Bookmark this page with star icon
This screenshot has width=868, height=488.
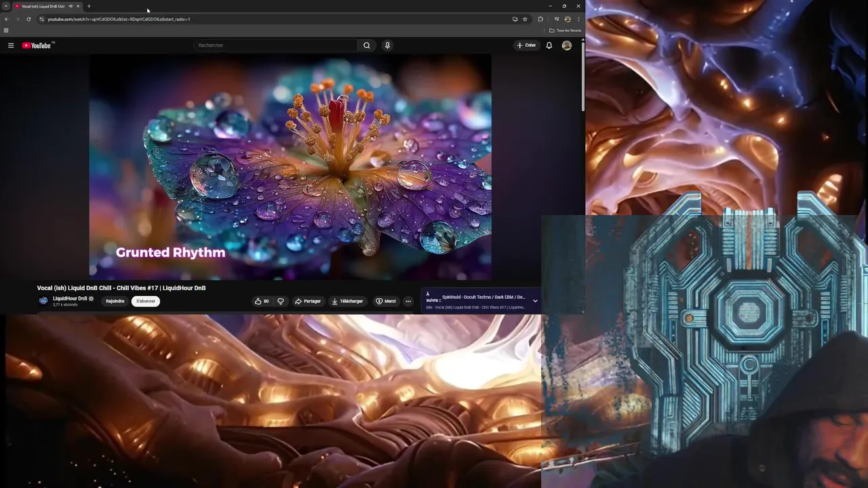[525, 19]
